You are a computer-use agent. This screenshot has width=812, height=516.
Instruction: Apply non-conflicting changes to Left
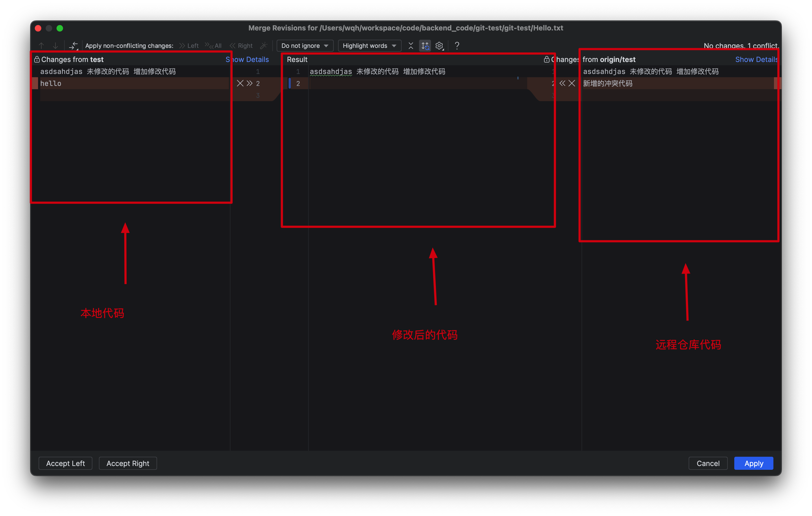point(193,45)
